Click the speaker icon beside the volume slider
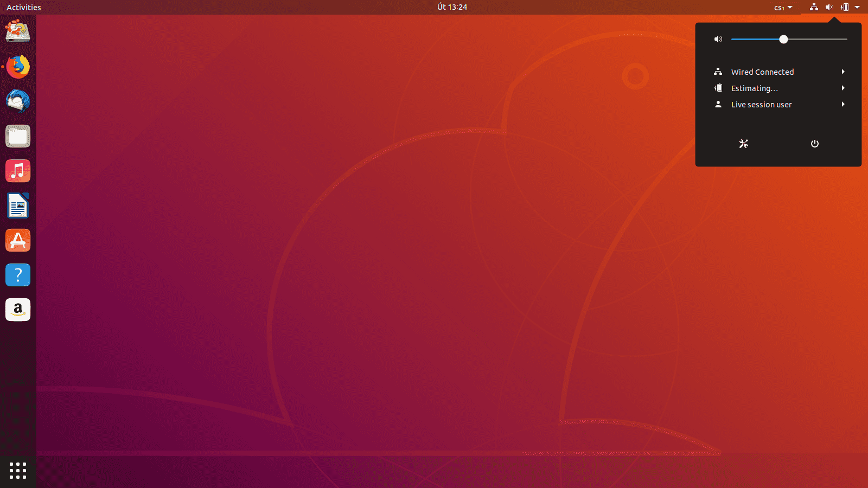Image resolution: width=868 pixels, height=488 pixels. tap(718, 39)
